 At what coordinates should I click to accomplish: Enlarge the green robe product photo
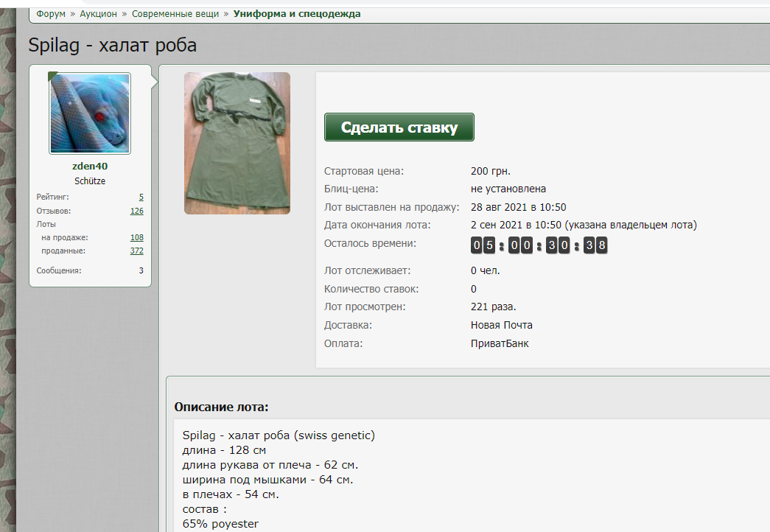click(x=237, y=143)
